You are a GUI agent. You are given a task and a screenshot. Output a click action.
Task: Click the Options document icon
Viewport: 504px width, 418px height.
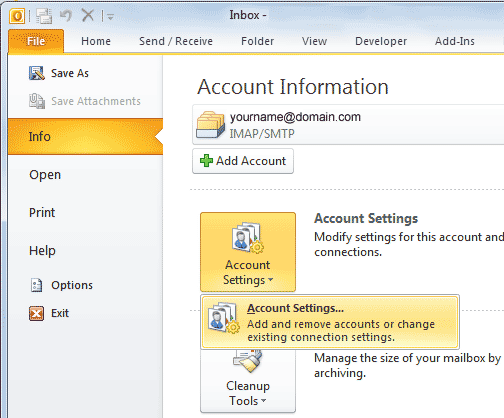point(36,285)
